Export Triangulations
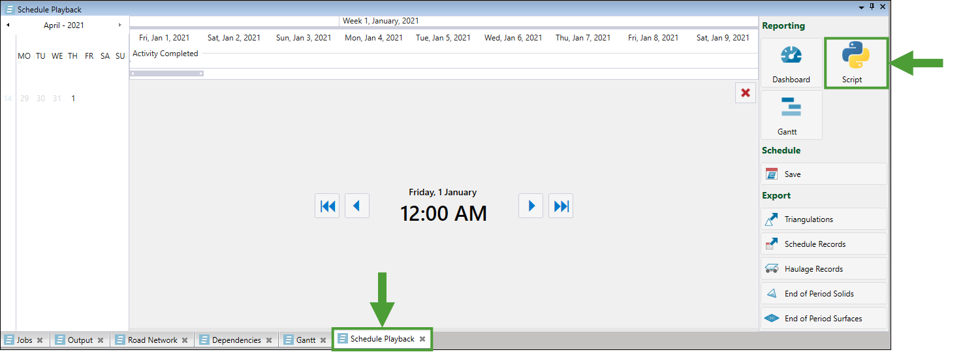The width and height of the screenshot is (980, 352). coord(824,219)
